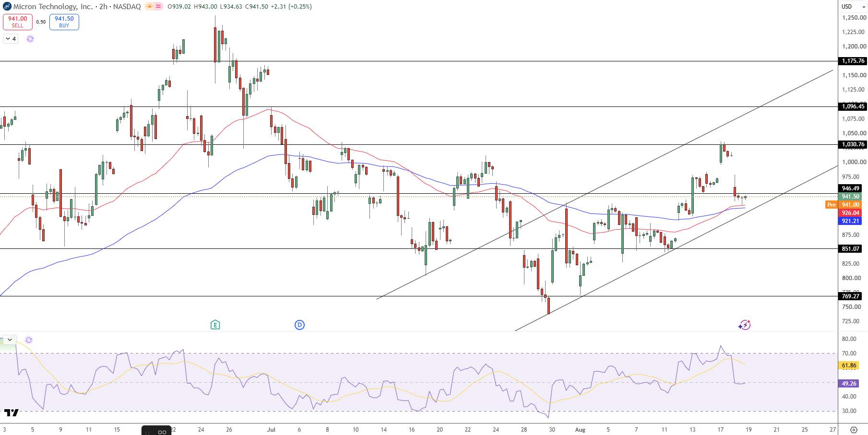Expand the collapsed 4 indicators legend

point(11,39)
